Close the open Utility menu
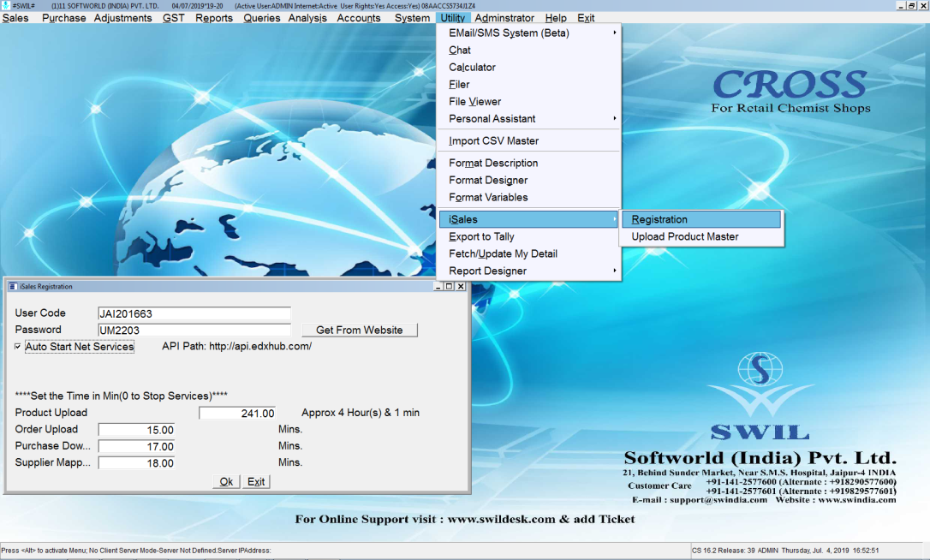 click(452, 18)
